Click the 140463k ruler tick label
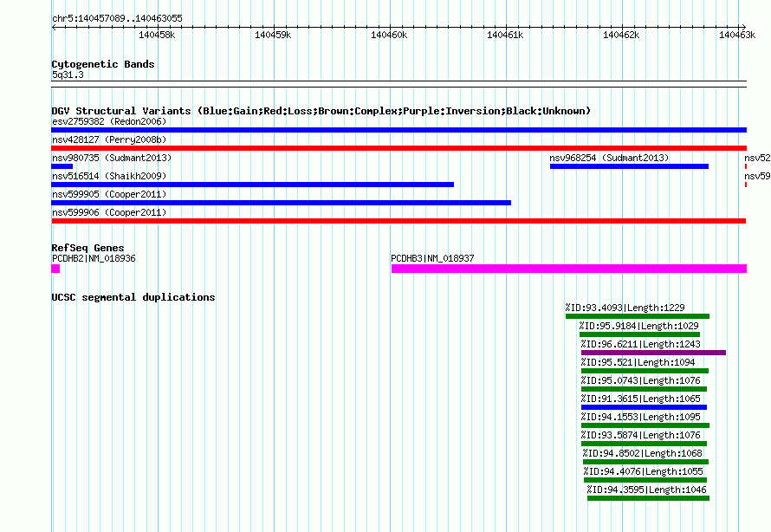 (x=737, y=35)
